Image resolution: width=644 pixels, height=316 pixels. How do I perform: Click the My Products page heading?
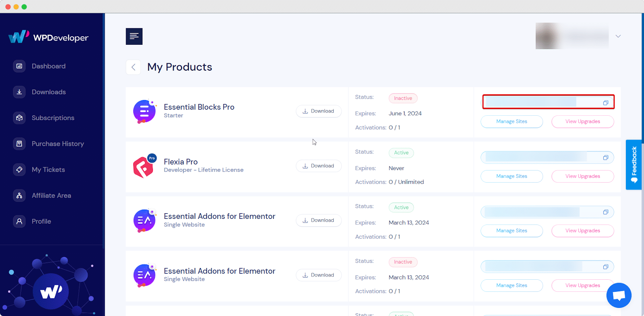[x=180, y=67]
